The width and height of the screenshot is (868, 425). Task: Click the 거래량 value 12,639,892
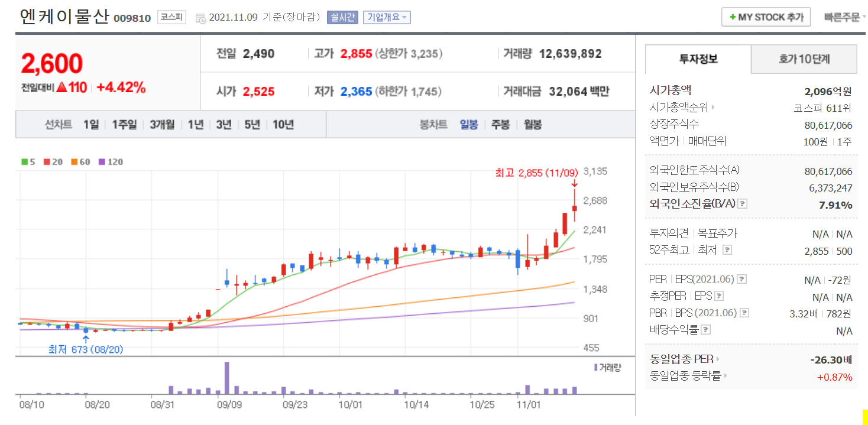point(570,54)
